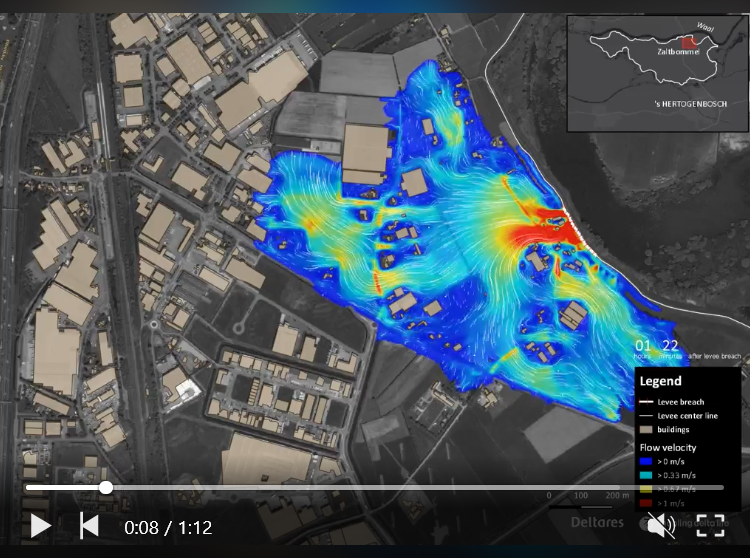Play the flood simulation video

(40, 525)
